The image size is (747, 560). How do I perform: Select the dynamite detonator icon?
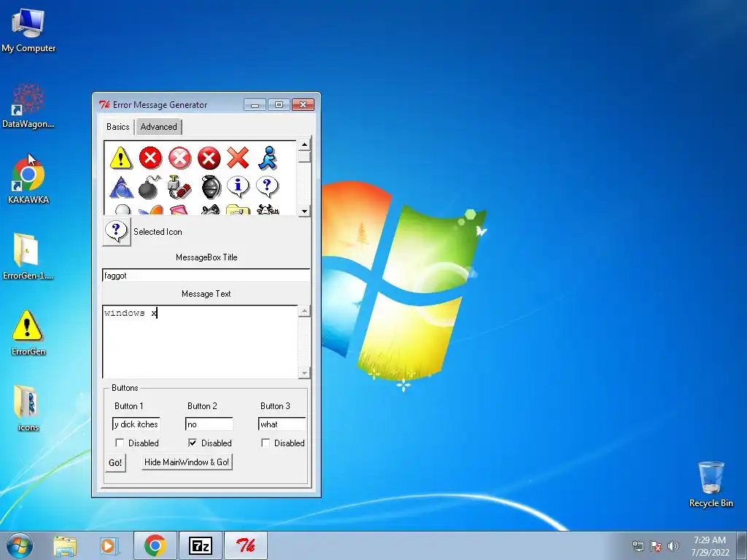[179, 187]
